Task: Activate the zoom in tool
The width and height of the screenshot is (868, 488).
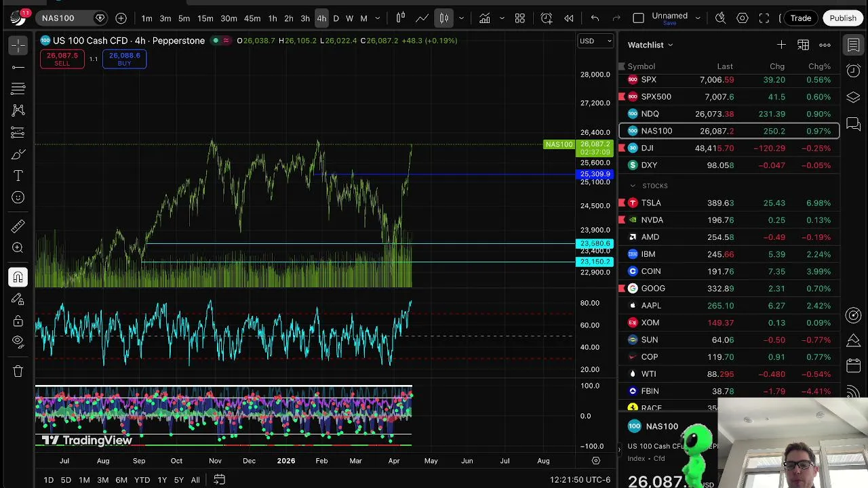Action: click(18, 248)
